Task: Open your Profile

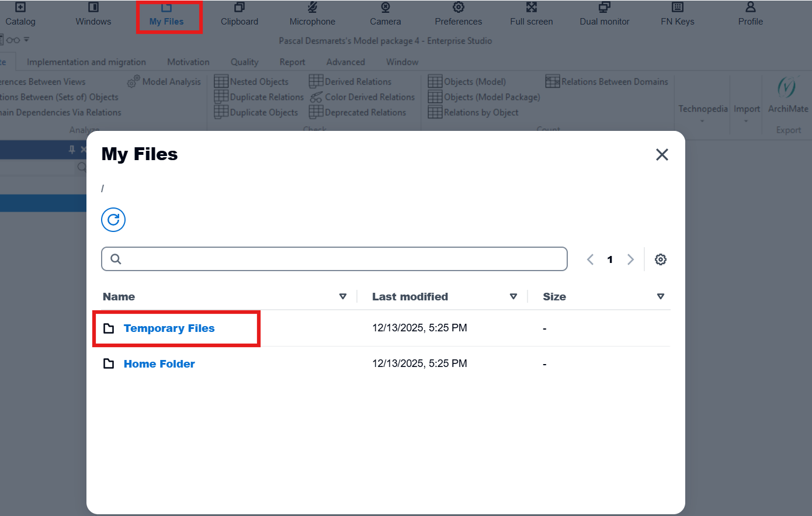Action: tap(750, 15)
